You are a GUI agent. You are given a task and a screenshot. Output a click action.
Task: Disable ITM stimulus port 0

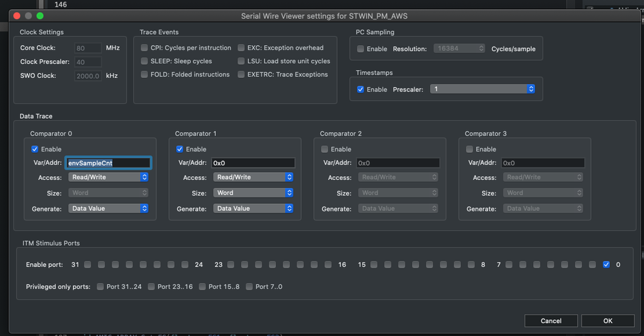[x=606, y=264]
